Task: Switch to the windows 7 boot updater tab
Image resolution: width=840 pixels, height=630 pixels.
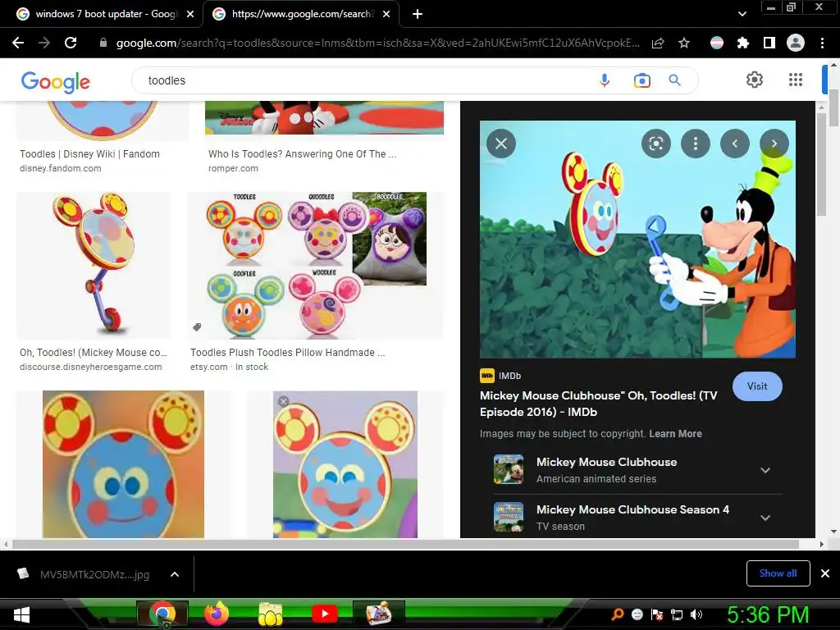Action: [102, 14]
